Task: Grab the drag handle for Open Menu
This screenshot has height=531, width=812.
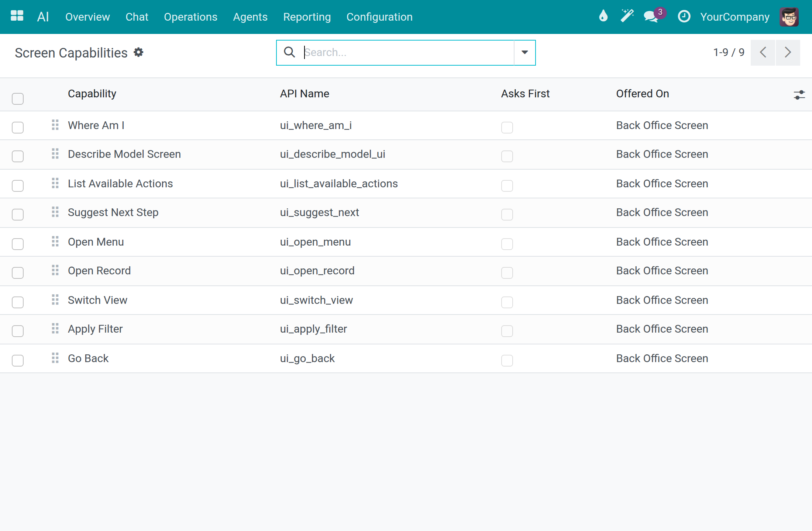Action: tap(55, 242)
